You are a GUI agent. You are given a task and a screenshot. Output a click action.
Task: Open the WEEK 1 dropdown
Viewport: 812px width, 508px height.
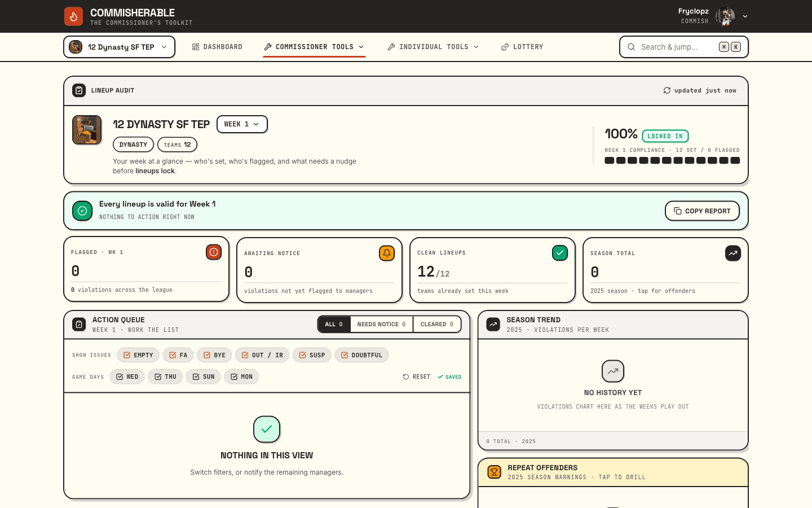[x=242, y=124]
